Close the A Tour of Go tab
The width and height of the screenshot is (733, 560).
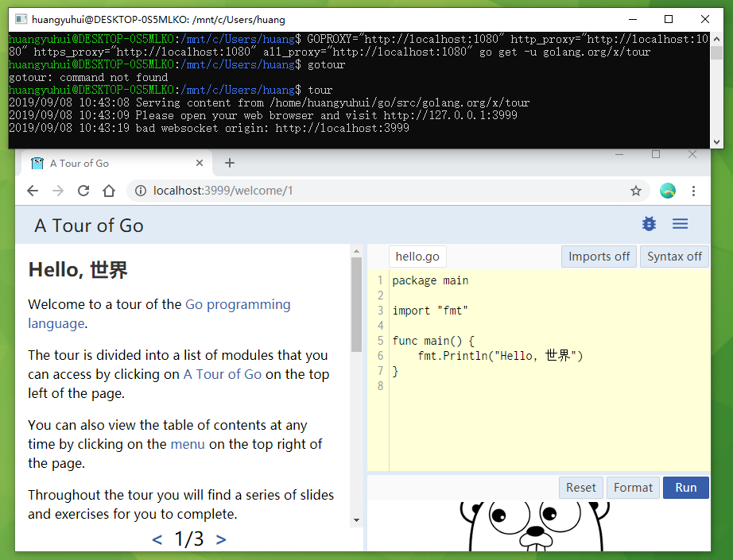click(199, 163)
